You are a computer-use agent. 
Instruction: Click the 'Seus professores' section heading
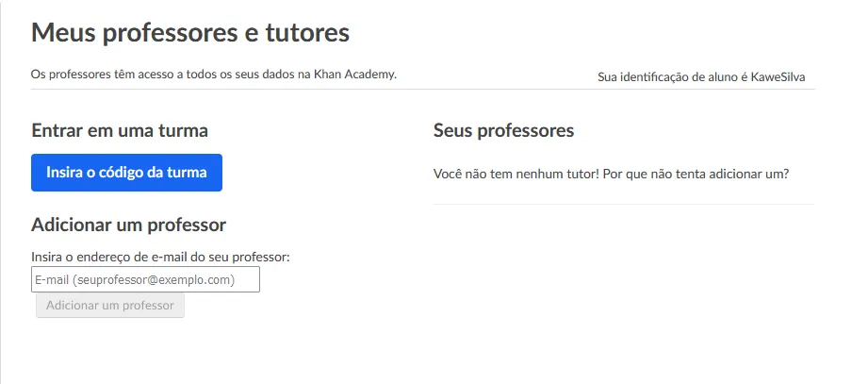point(503,131)
